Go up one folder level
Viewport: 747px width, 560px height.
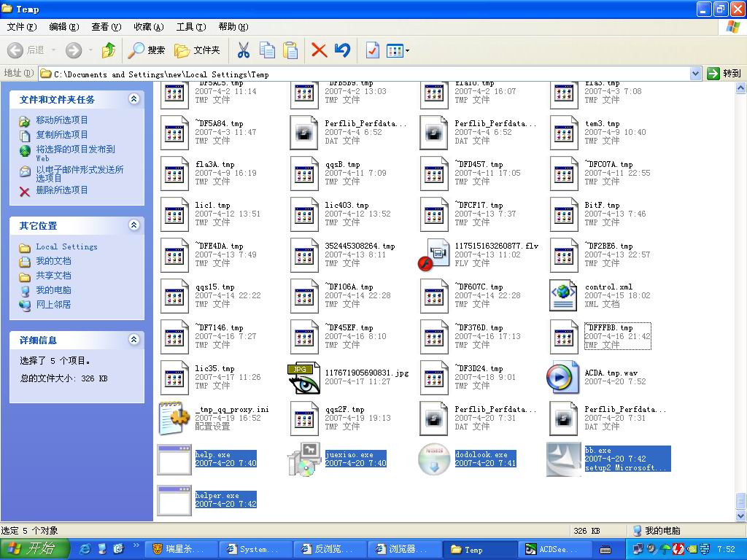click(x=109, y=50)
